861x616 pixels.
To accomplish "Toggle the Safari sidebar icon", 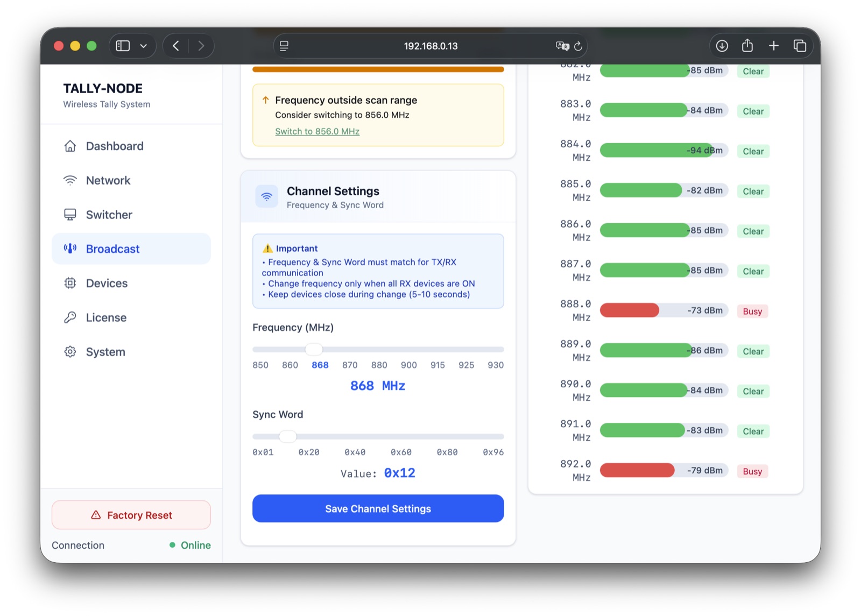I will tap(123, 46).
